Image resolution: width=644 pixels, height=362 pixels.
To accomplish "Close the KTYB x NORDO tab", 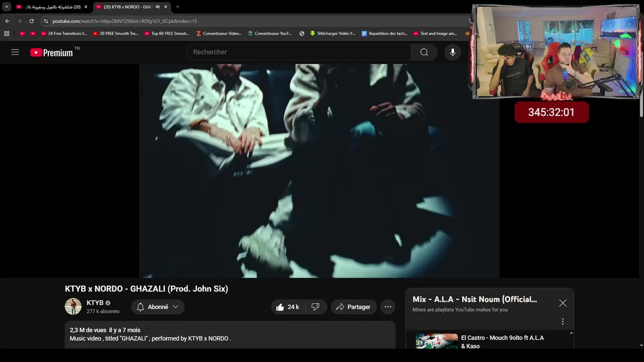I will coord(166,7).
